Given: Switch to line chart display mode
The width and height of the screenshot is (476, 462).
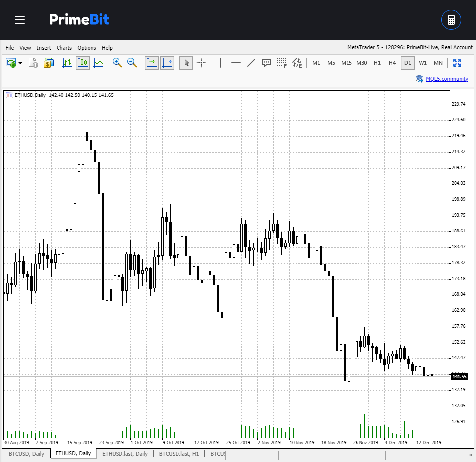Looking at the screenshot, I should click(98, 63).
